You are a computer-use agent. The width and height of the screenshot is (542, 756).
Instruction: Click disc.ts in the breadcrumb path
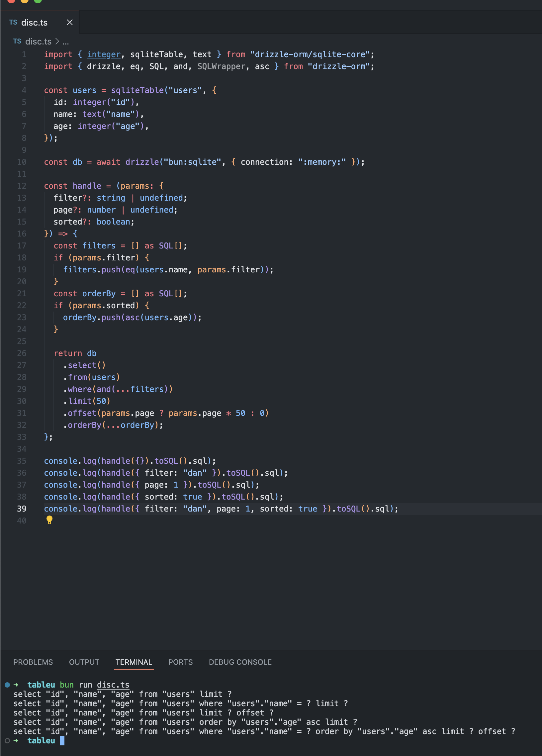point(38,41)
